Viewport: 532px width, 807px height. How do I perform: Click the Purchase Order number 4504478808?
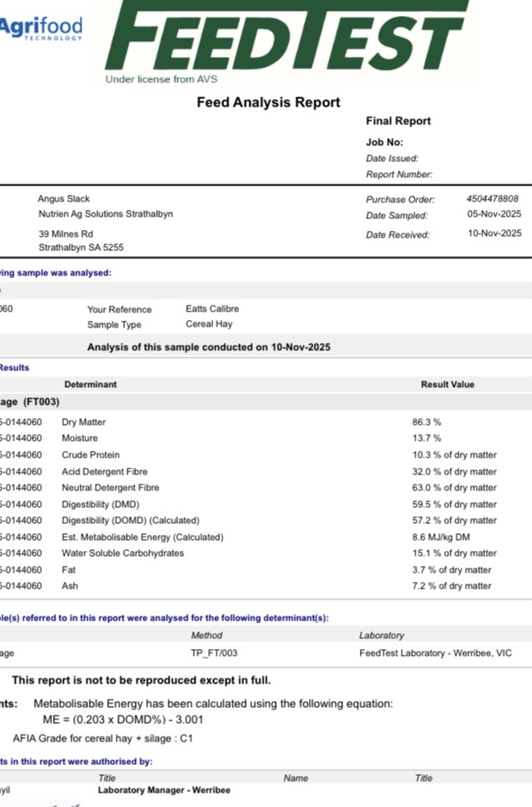tap(493, 199)
